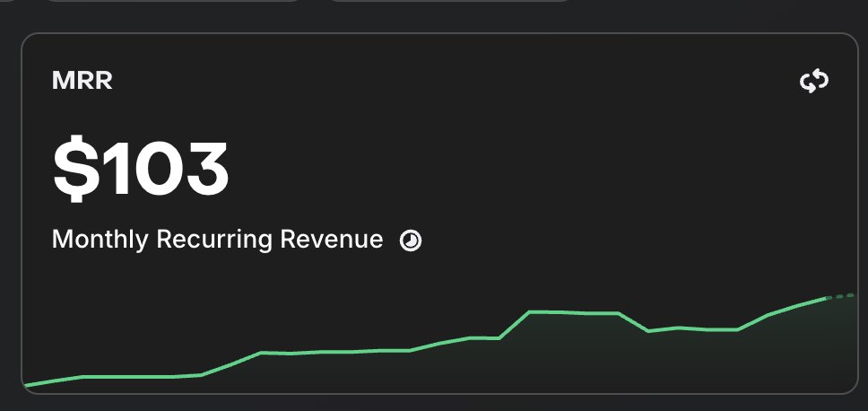Click the pie clock icon beside Monthly Recurring Revenue
This screenshot has width=868, height=411.
411,241
